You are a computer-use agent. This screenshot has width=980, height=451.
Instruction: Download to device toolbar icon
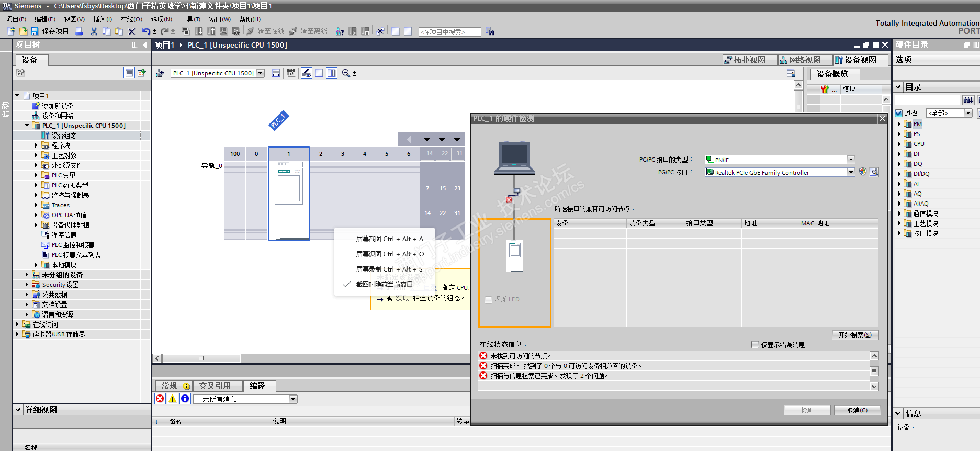tap(199, 31)
